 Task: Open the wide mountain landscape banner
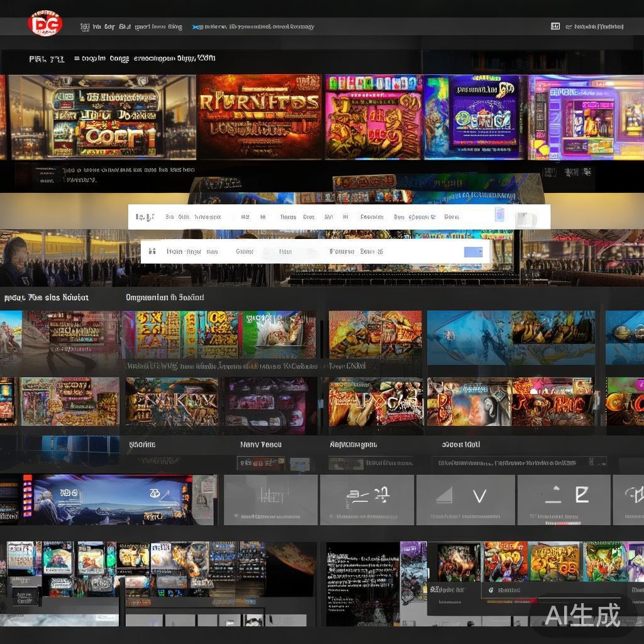(x=113, y=499)
